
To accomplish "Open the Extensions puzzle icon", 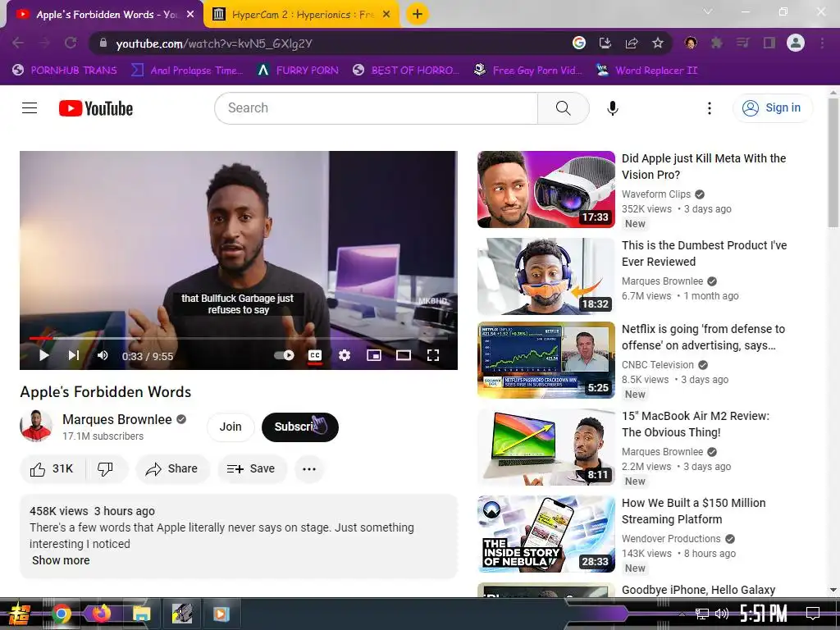I will (716, 43).
